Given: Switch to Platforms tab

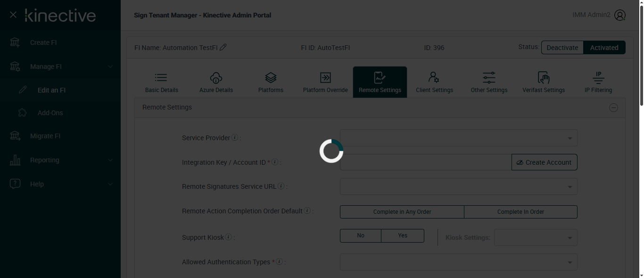Looking at the screenshot, I should (271, 82).
